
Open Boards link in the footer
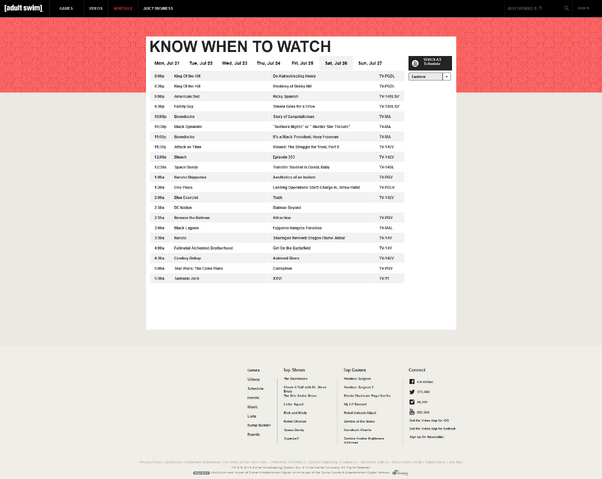[253, 434]
